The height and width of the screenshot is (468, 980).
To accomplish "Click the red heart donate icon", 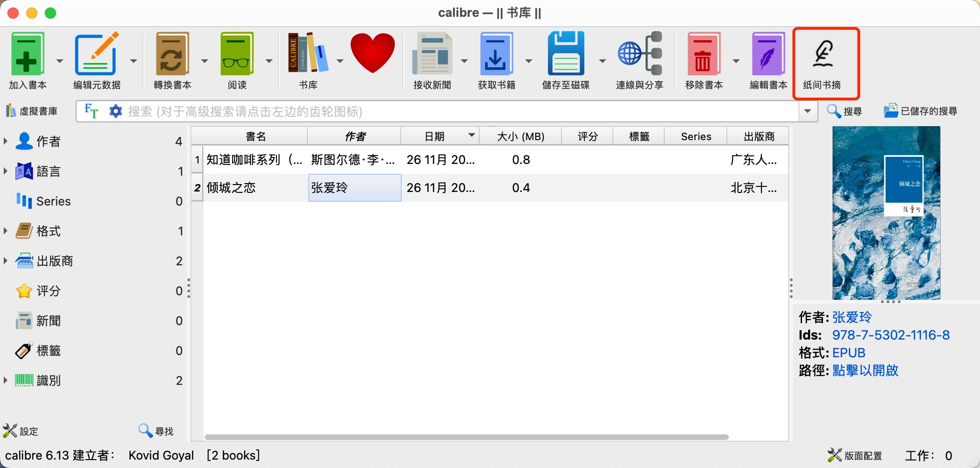I will (372, 53).
